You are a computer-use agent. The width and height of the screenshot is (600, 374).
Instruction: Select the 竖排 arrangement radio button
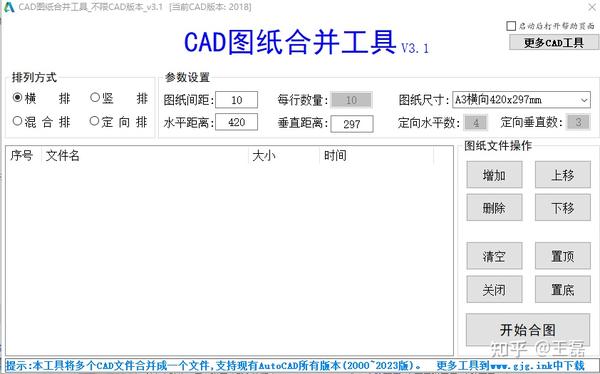tap(95, 98)
